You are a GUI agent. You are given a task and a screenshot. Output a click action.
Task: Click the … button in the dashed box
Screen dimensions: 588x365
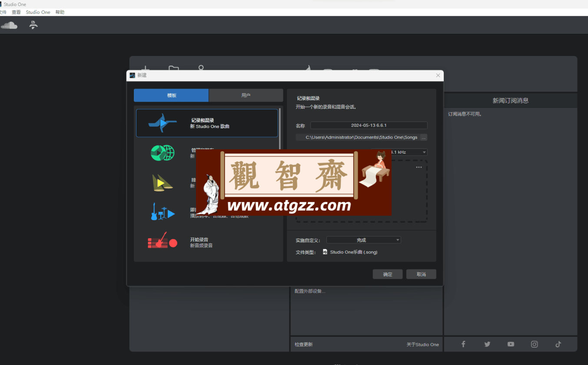(419, 167)
